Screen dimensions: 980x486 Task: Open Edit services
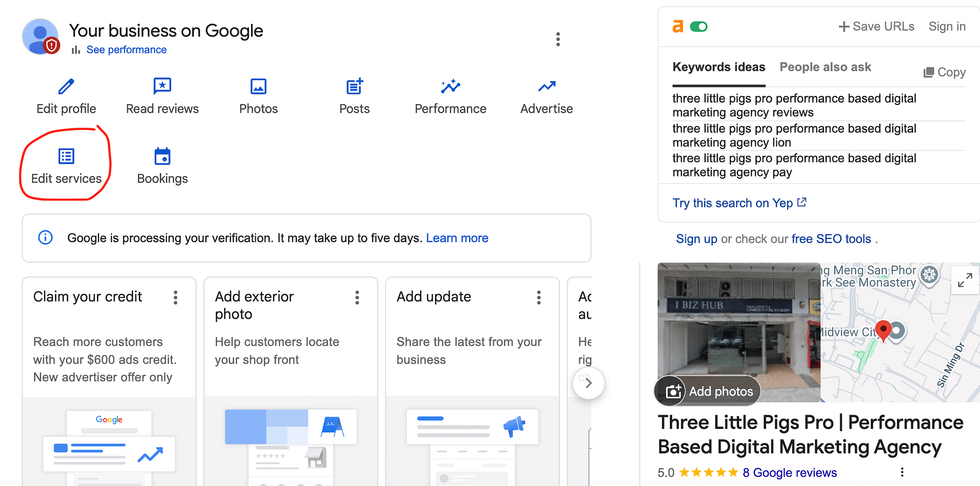66,166
